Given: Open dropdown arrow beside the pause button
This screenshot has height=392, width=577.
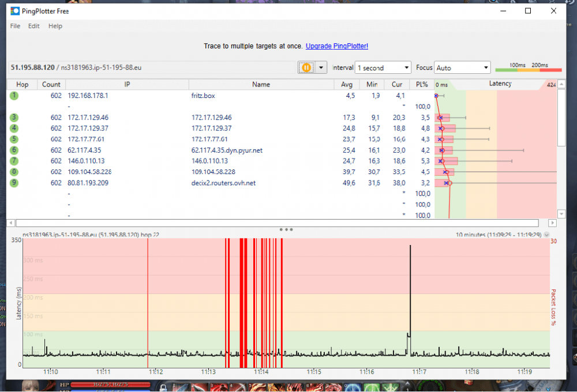Looking at the screenshot, I should [321, 67].
